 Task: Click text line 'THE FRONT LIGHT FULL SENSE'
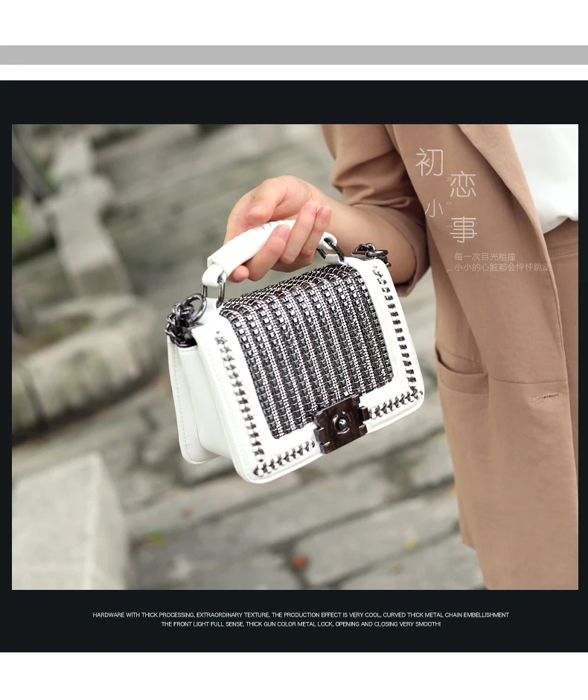301,624
